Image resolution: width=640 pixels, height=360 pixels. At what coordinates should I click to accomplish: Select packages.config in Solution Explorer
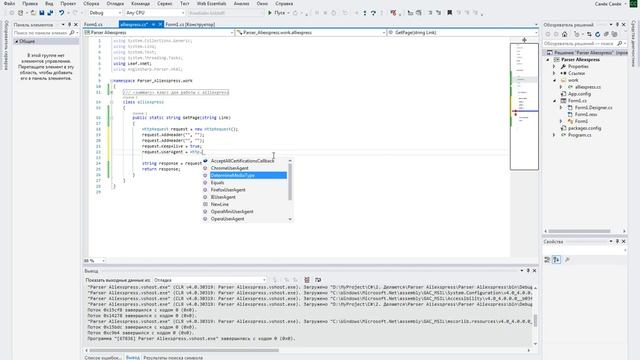tap(584, 128)
